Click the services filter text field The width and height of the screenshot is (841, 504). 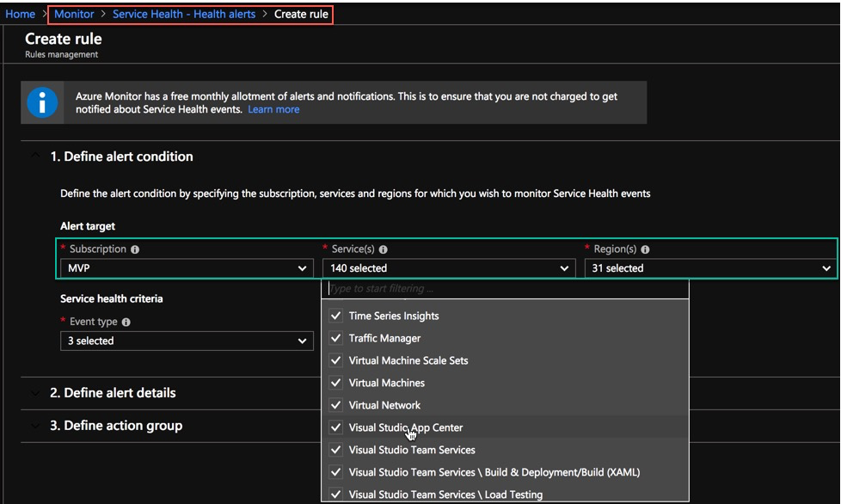click(x=506, y=288)
